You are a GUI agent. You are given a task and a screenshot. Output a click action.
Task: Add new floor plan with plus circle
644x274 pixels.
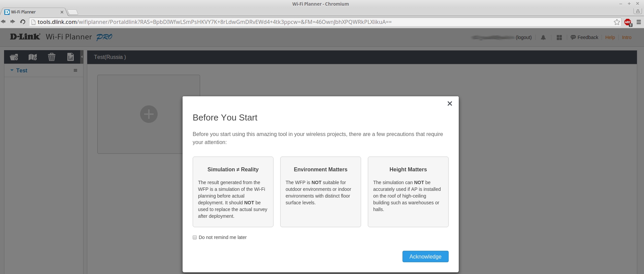[149, 114]
